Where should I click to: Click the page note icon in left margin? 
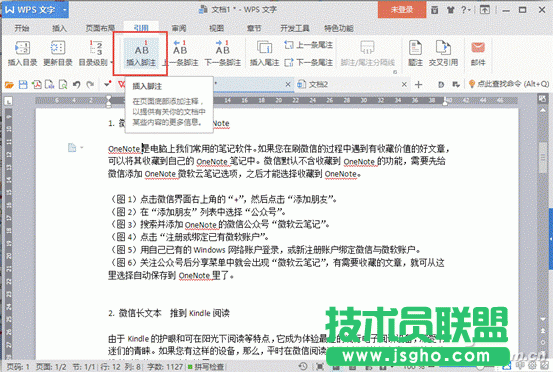(x=72, y=147)
